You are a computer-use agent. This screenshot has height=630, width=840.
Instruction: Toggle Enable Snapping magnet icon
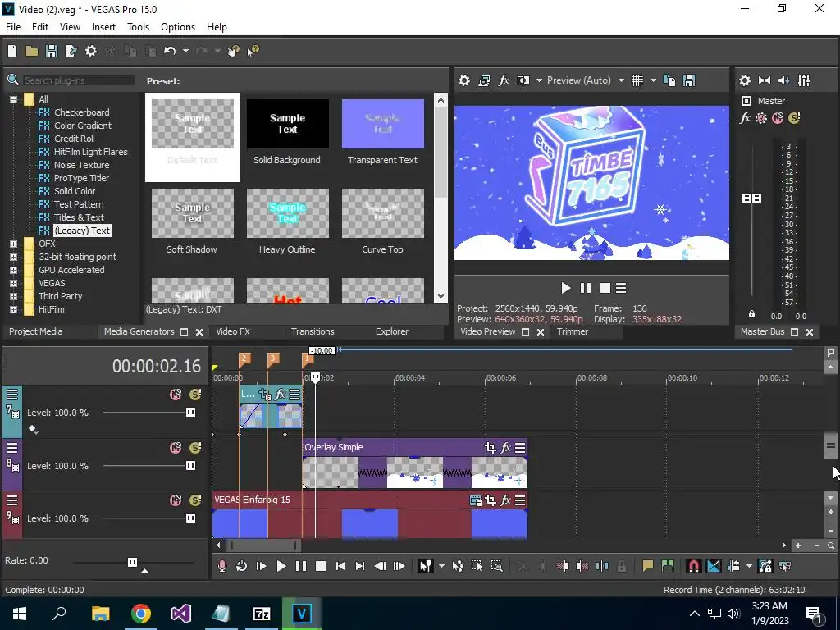tap(693, 566)
